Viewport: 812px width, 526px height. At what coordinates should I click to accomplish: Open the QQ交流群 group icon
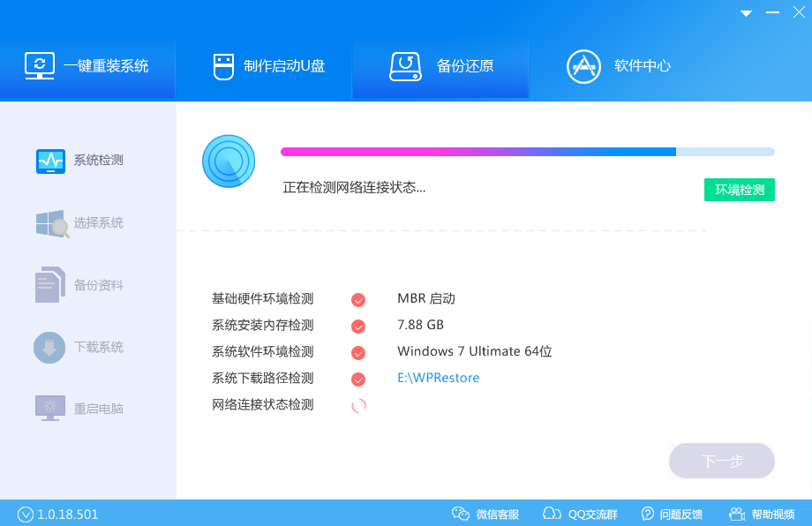pos(553,513)
